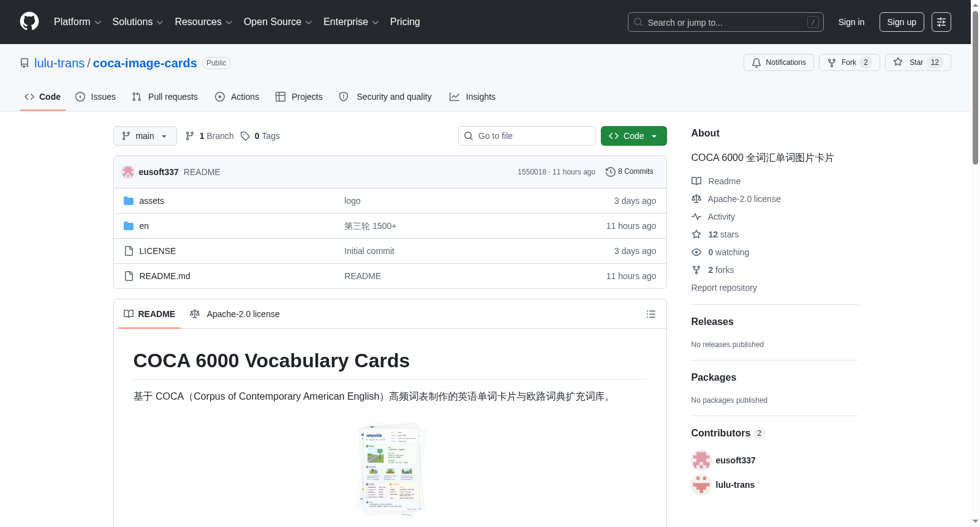This screenshot has height=527, width=980.
Task: Click the bell icon in Notifications
Action: pyautogui.click(x=756, y=62)
